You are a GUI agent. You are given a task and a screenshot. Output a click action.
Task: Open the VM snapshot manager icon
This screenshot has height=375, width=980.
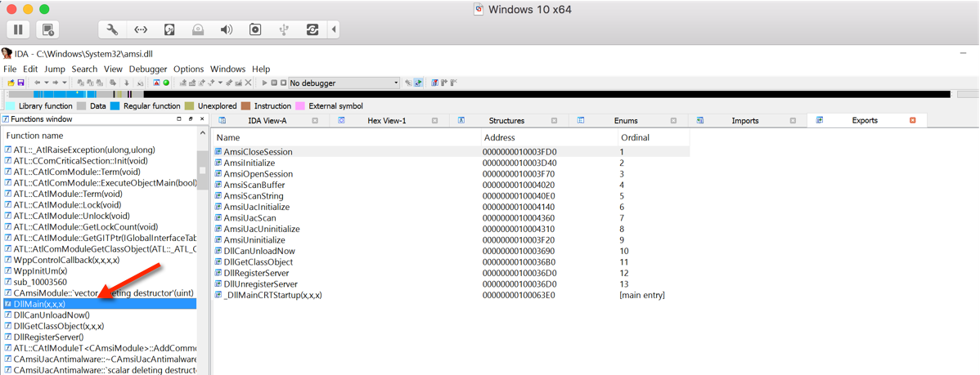47,29
